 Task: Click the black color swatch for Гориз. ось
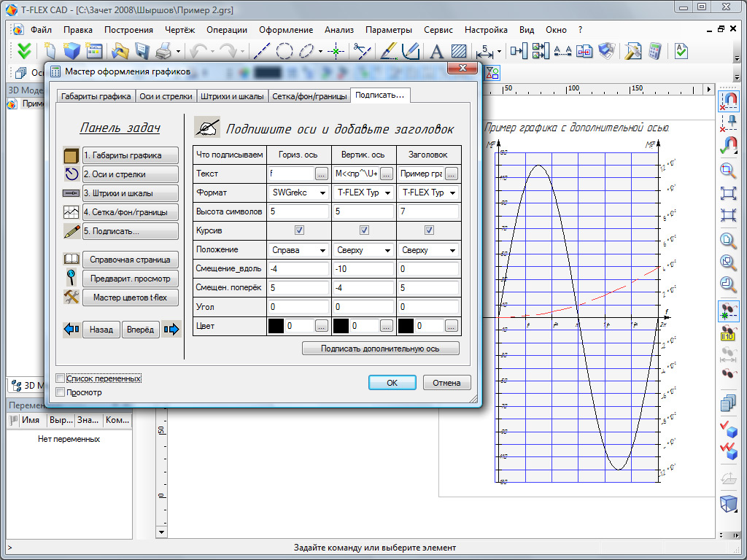[x=276, y=326]
